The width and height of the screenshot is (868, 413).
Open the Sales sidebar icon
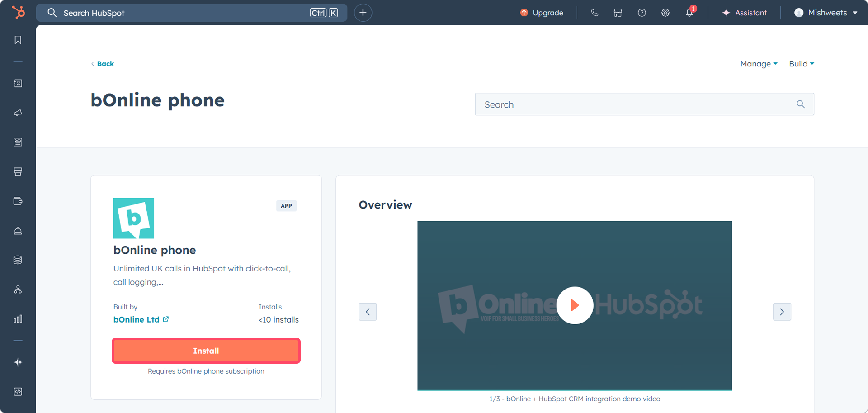[18, 171]
